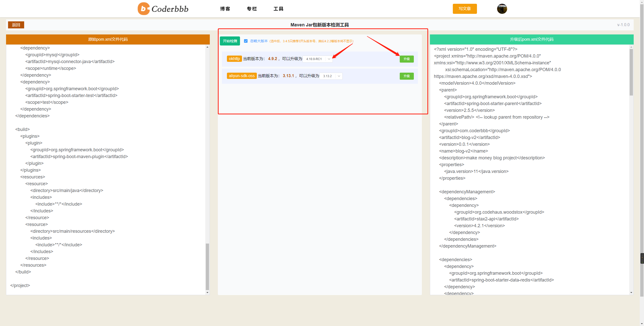This screenshot has width=644, height=326.
Task: Open the 工具 menu item
Action: [278, 9]
